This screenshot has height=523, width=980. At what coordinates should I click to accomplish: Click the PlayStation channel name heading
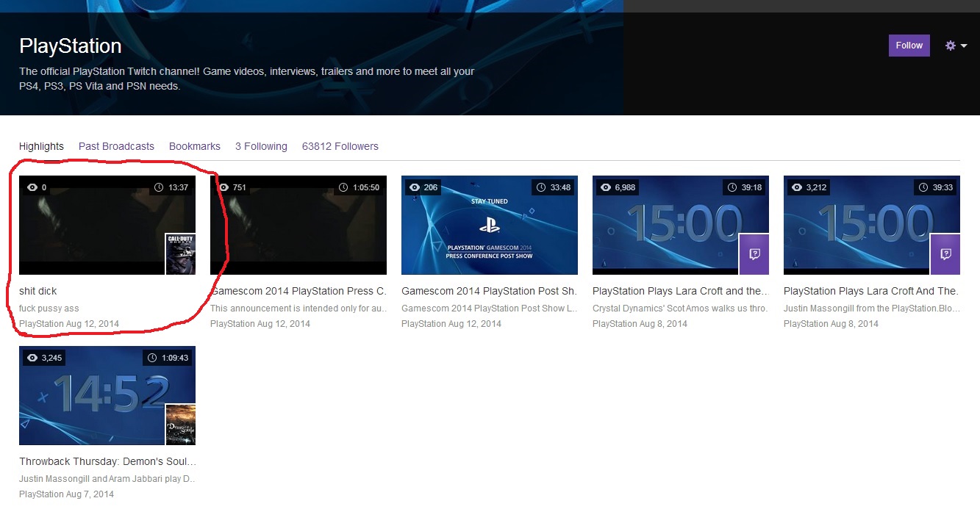70,46
